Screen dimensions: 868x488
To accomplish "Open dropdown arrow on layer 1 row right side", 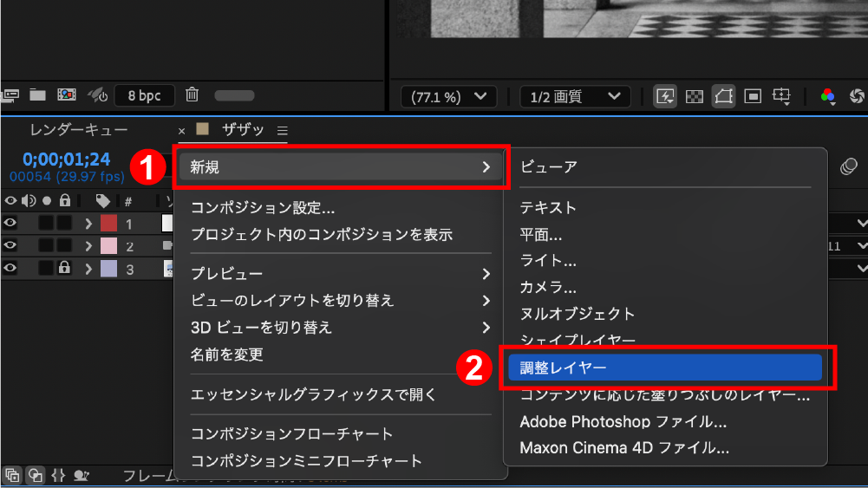I will pos(861,223).
